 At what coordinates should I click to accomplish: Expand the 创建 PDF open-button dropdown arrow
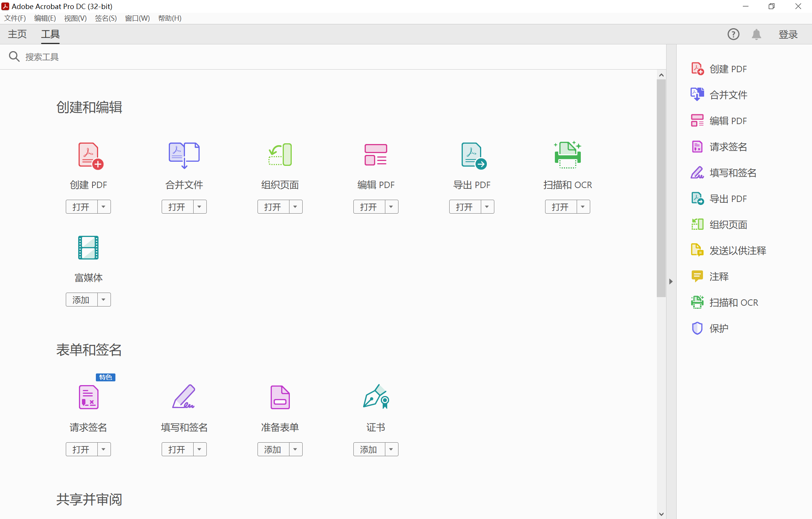click(x=104, y=207)
